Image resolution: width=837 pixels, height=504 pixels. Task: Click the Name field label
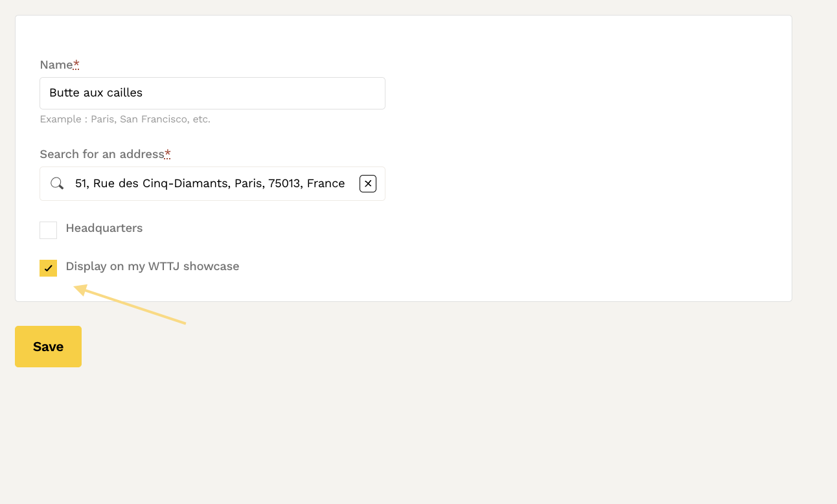(56, 65)
